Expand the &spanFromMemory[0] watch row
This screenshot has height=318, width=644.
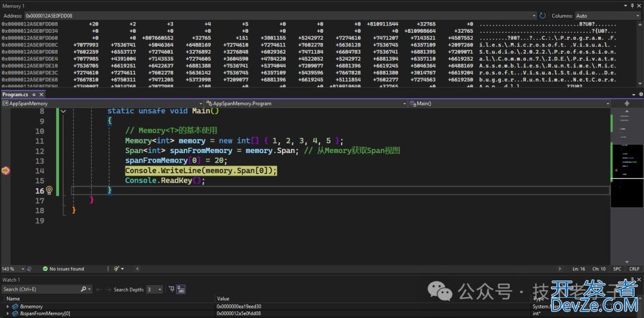click(x=7, y=313)
